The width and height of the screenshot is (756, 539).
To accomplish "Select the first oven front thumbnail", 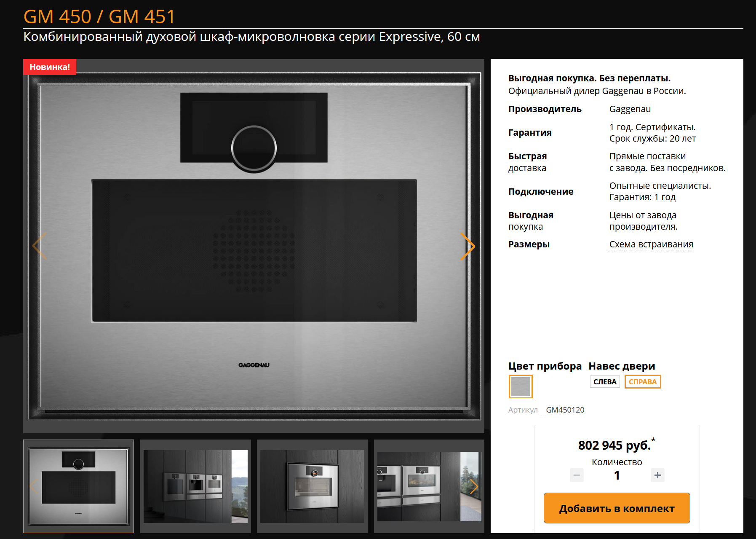I will (78, 486).
